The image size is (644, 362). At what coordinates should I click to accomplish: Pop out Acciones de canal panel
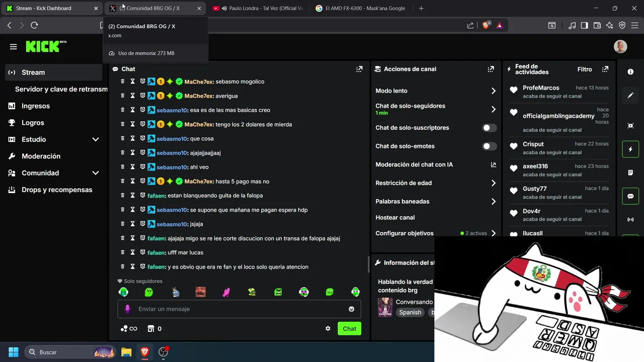pos(491,69)
